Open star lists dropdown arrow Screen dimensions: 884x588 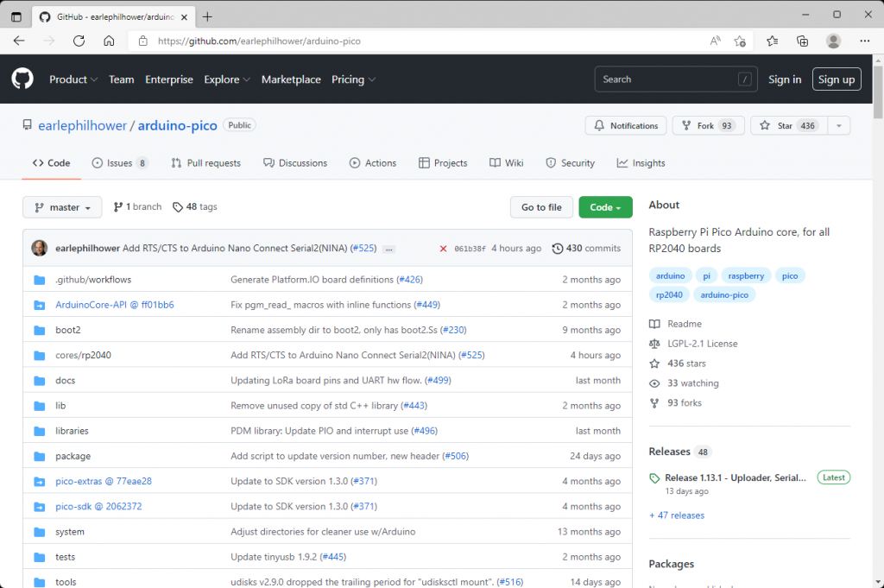[x=839, y=125]
